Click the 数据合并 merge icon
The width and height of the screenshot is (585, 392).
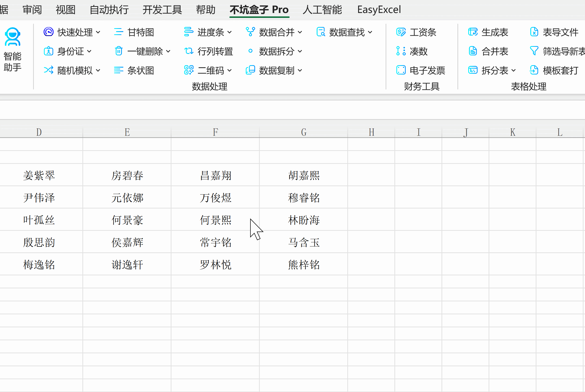[250, 32]
